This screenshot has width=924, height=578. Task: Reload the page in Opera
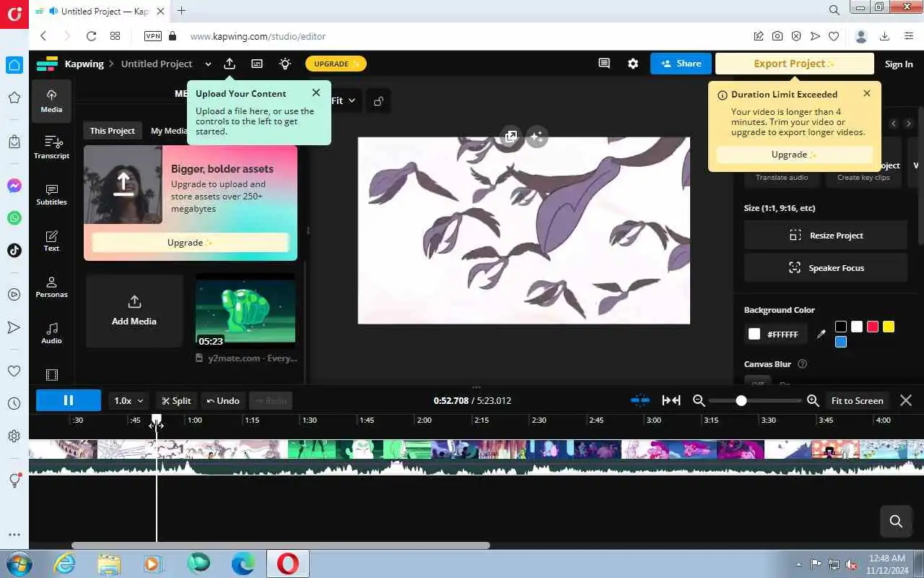click(91, 36)
